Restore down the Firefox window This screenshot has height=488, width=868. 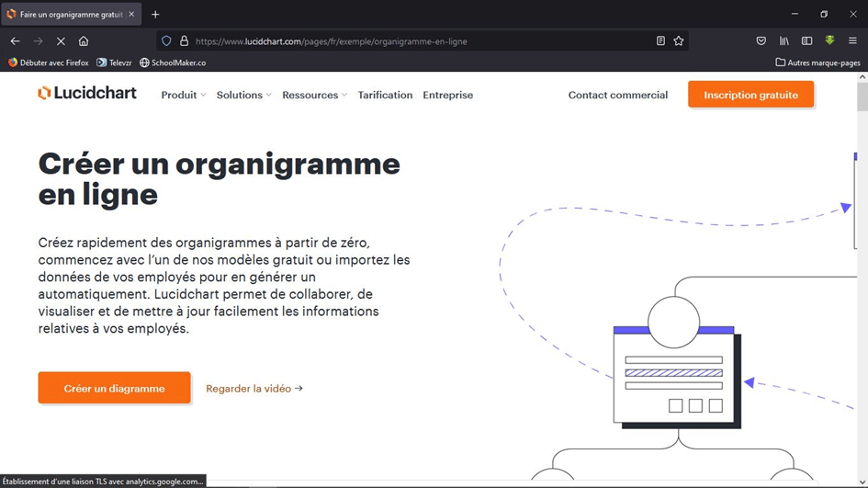click(824, 14)
